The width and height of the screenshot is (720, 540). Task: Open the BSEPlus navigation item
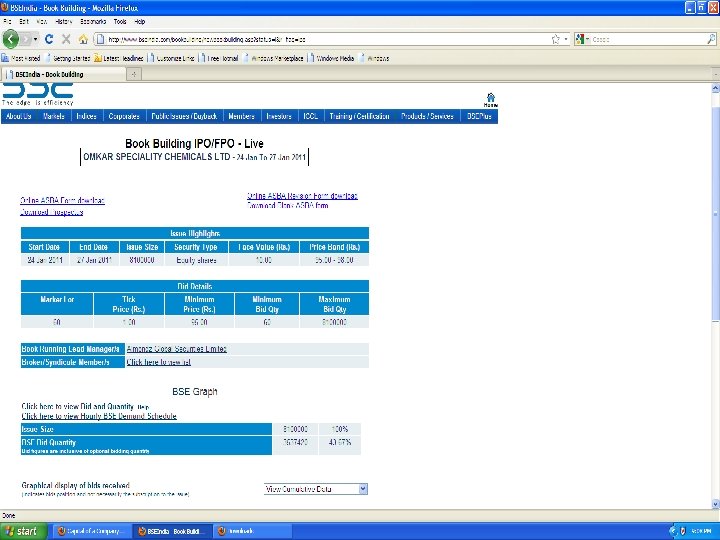(x=479, y=116)
